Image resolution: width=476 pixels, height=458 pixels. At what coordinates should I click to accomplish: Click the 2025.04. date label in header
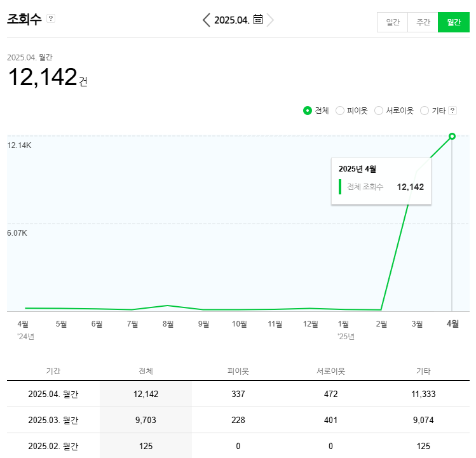tap(232, 20)
